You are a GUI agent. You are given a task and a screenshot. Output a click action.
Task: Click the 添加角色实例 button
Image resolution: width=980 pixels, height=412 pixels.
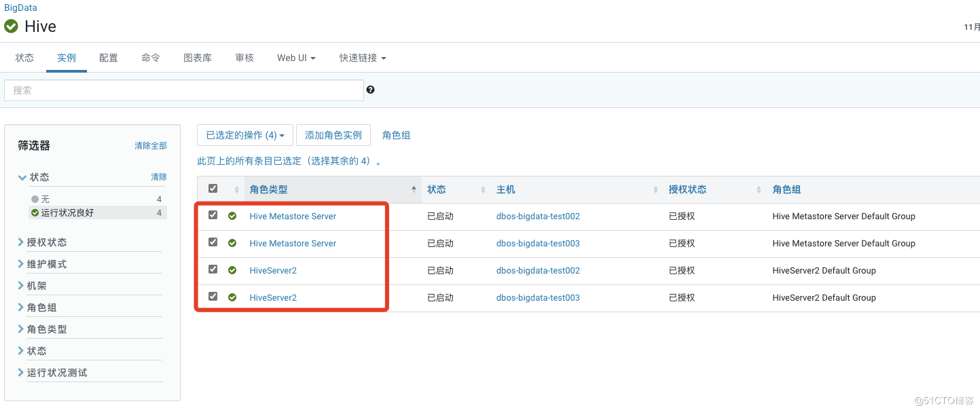pos(333,135)
